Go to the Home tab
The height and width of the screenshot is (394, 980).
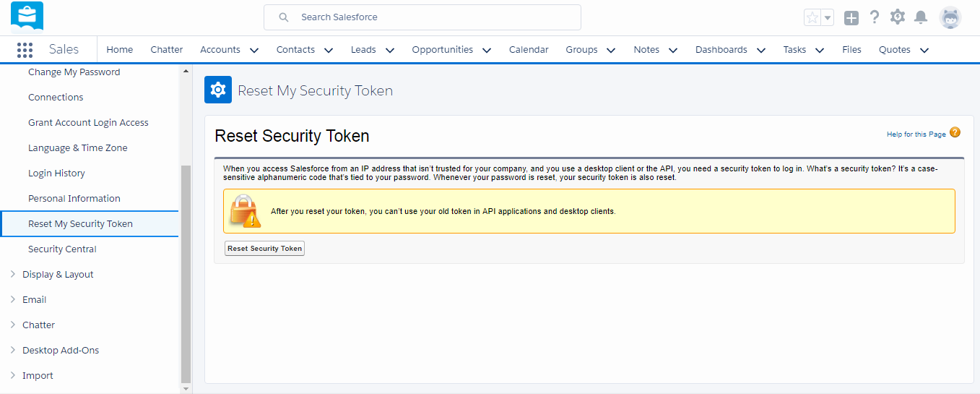(120, 50)
